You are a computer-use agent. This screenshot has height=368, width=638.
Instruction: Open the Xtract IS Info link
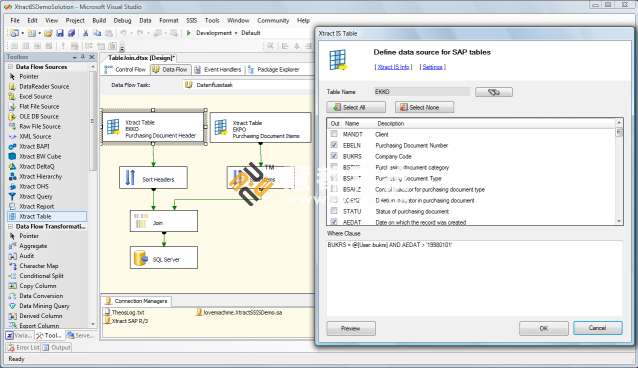393,67
